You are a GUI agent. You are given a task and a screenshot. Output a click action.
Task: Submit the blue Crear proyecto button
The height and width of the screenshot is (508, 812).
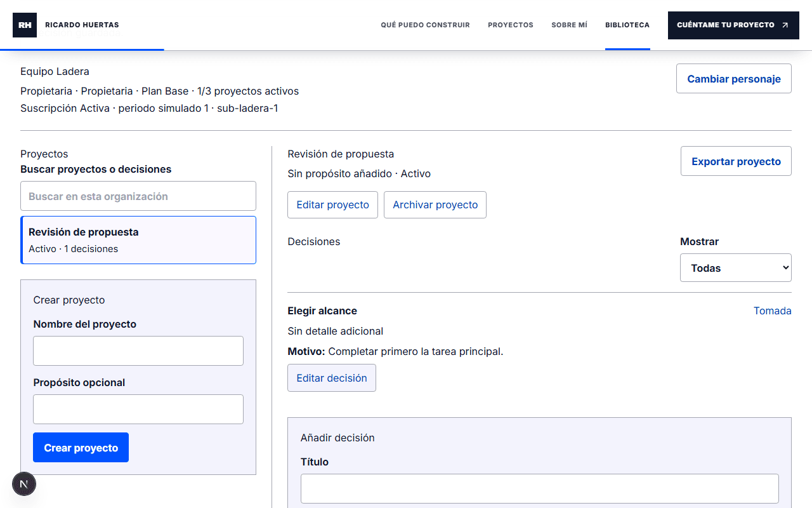click(81, 448)
